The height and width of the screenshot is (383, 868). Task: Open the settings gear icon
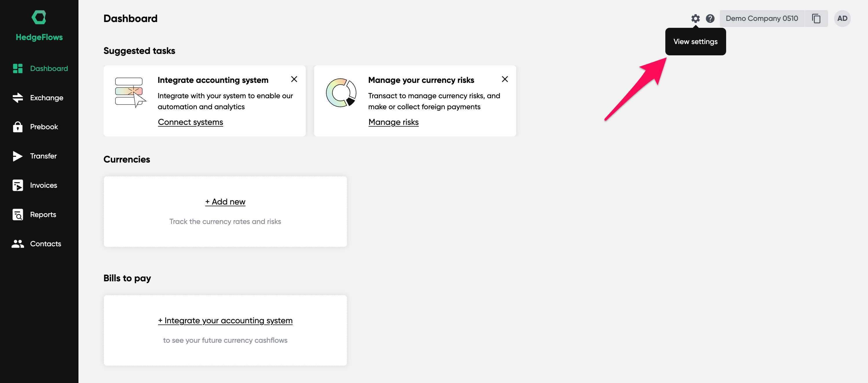click(695, 19)
